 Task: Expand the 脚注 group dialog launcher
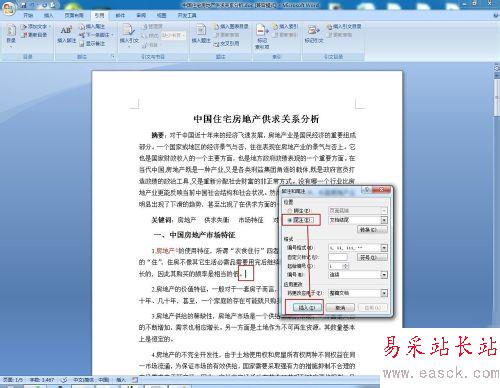113,57
